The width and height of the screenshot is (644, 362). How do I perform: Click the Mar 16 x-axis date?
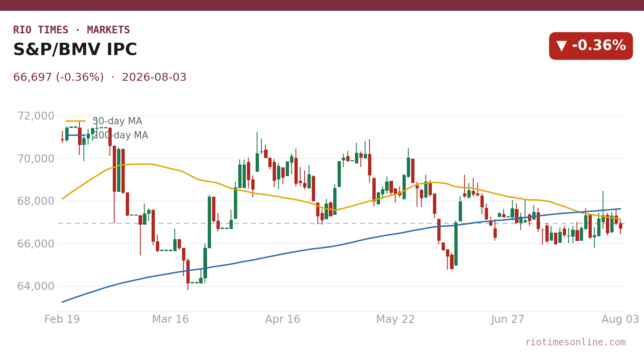170,320
